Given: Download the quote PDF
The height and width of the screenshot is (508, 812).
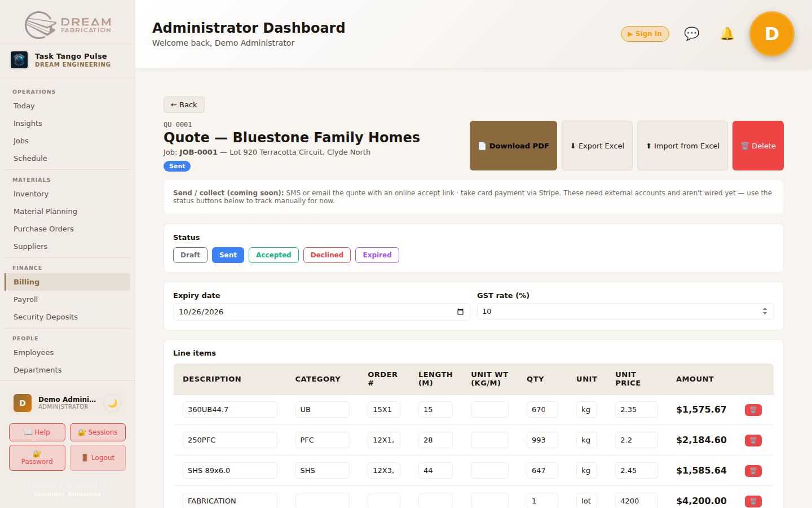Looking at the screenshot, I should click(513, 146).
